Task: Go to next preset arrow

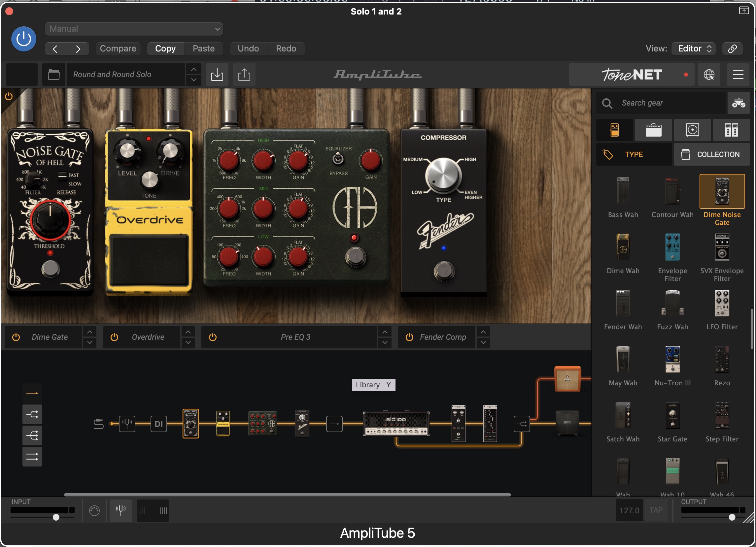Action: click(78, 49)
